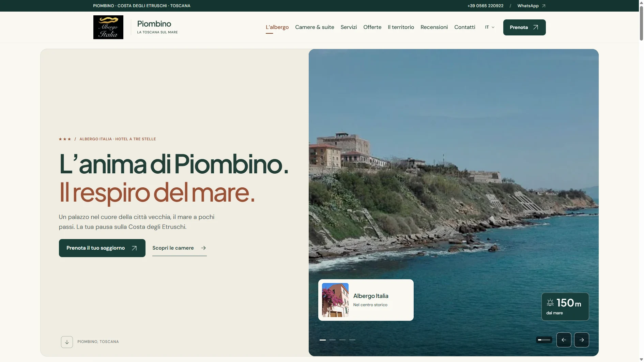Follow the Scopri le camere link
This screenshot has width=644, height=362.
pyautogui.click(x=179, y=248)
